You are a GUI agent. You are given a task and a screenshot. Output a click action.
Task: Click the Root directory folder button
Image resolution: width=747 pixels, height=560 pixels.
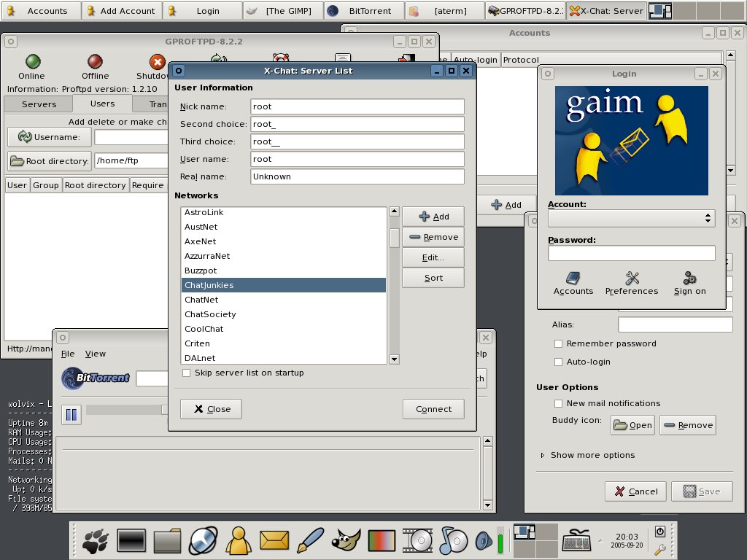(49, 161)
